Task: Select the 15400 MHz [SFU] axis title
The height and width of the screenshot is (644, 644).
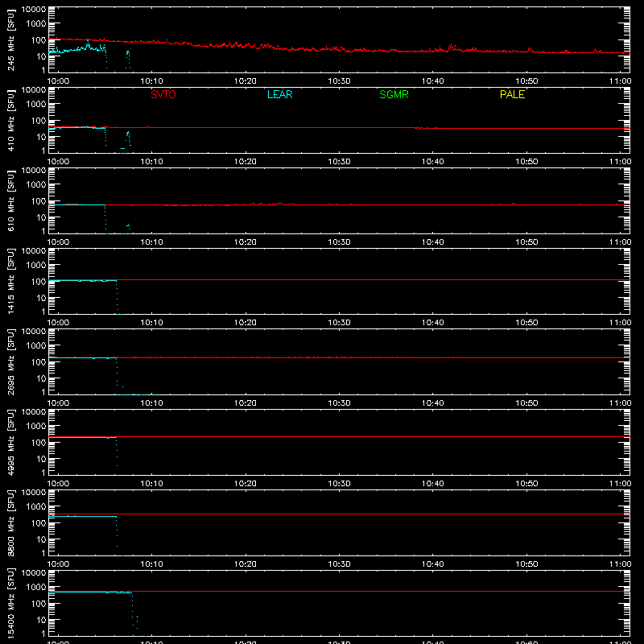Action: 11,603
